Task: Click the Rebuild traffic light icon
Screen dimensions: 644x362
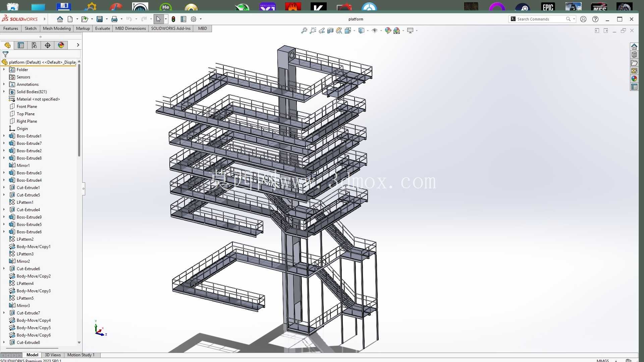Action: (x=173, y=19)
